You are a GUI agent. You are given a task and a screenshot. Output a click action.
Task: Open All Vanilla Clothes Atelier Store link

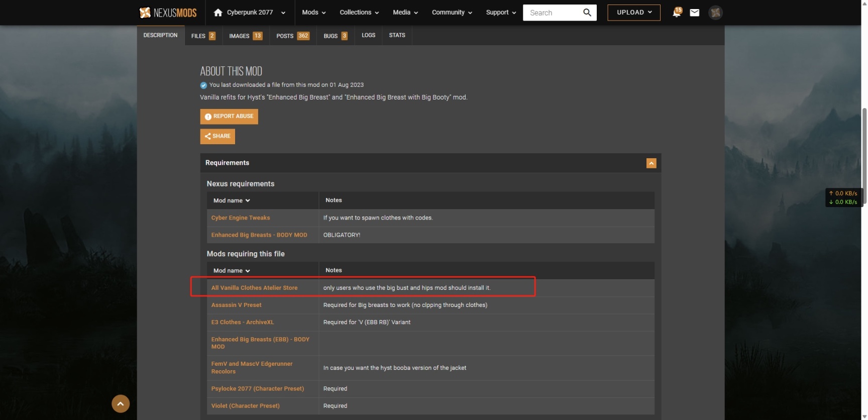click(254, 288)
